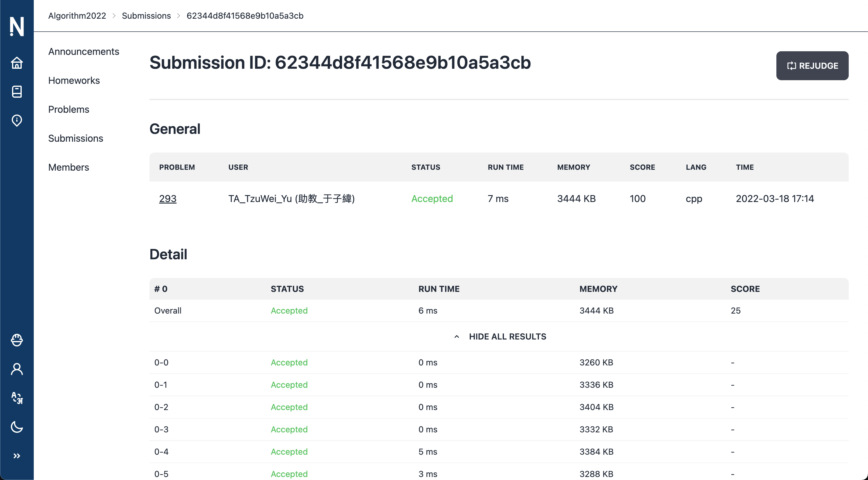Open the user profile icon
The width and height of the screenshot is (868, 480).
(17, 369)
